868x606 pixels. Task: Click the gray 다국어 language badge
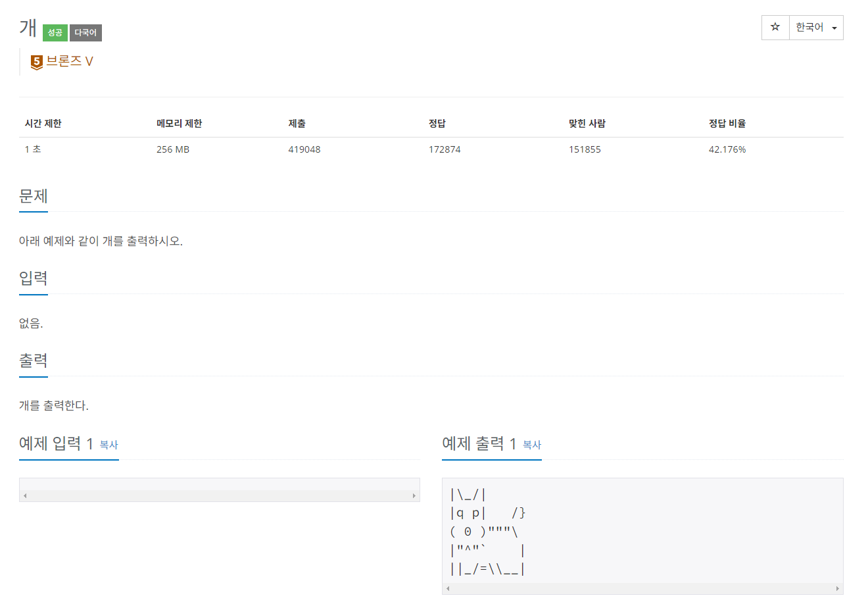tap(85, 32)
